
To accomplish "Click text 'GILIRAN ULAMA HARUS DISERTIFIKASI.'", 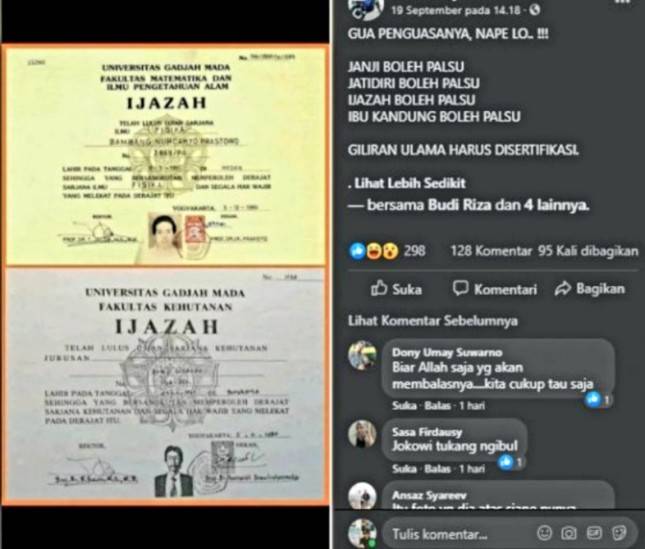I will point(463,150).
